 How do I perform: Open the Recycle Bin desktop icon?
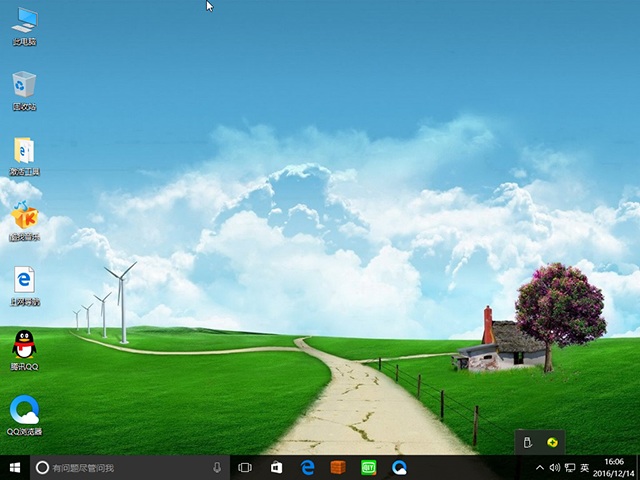[x=24, y=88]
